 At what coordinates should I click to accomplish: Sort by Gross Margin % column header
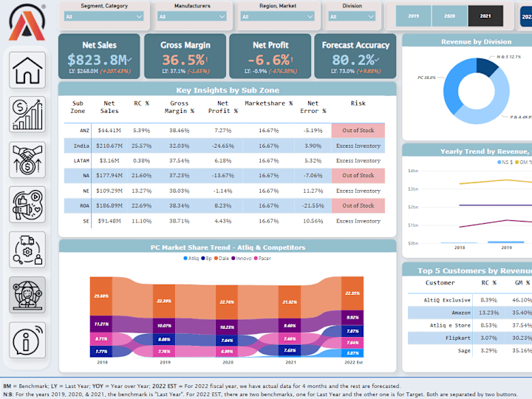pyautogui.click(x=179, y=107)
